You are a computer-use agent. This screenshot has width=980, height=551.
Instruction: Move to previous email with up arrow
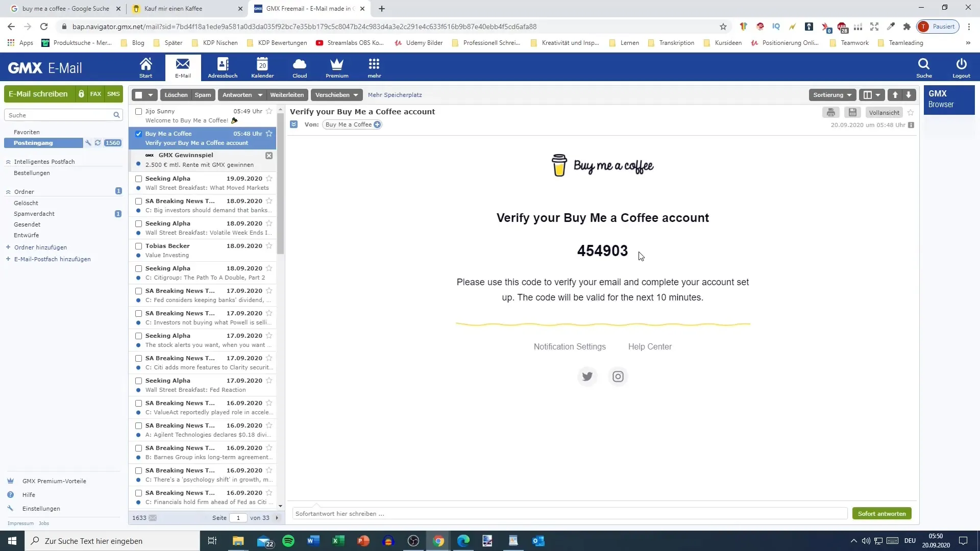pyautogui.click(x=895, y=95)
